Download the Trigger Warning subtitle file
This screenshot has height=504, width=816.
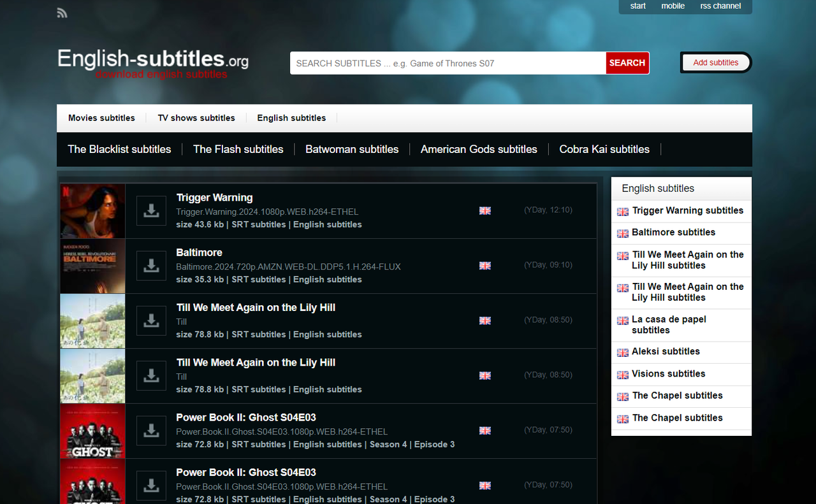pyautogui.click(x=151, y=210)
